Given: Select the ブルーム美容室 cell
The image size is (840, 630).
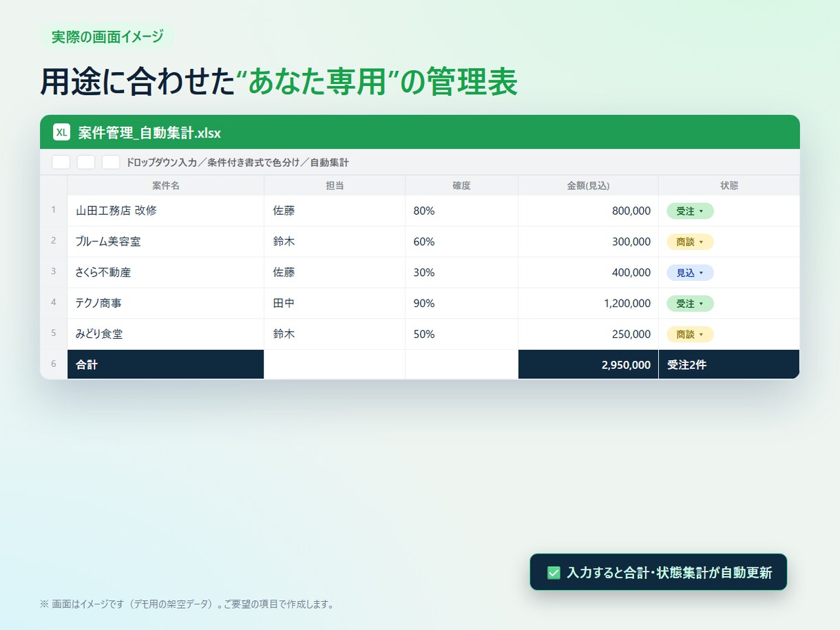Looking at the screenshot, I should click(x=166, y=242).
